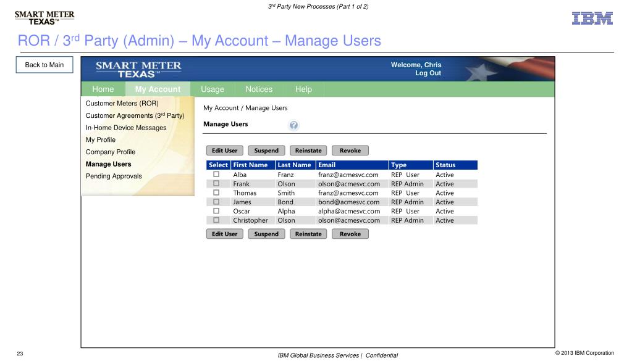The height and width of the screenshot is (364, 632).
Task: Select Manage Users in sidebar
Action: (x=109, y=164)
